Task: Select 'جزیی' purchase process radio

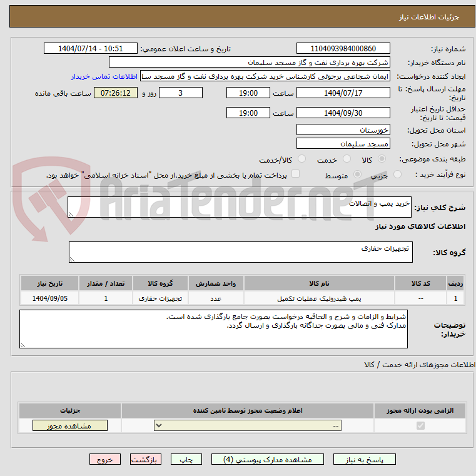Action: [x=397, y=175]
